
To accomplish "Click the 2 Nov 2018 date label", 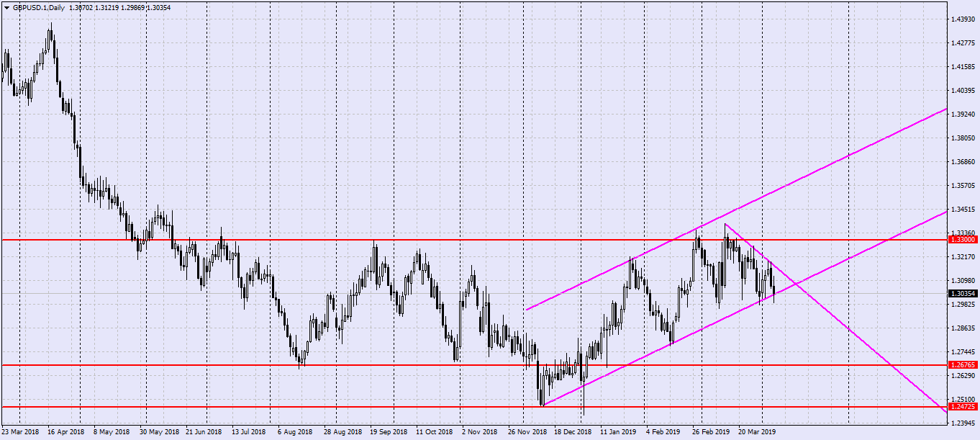I will [479, 432].
